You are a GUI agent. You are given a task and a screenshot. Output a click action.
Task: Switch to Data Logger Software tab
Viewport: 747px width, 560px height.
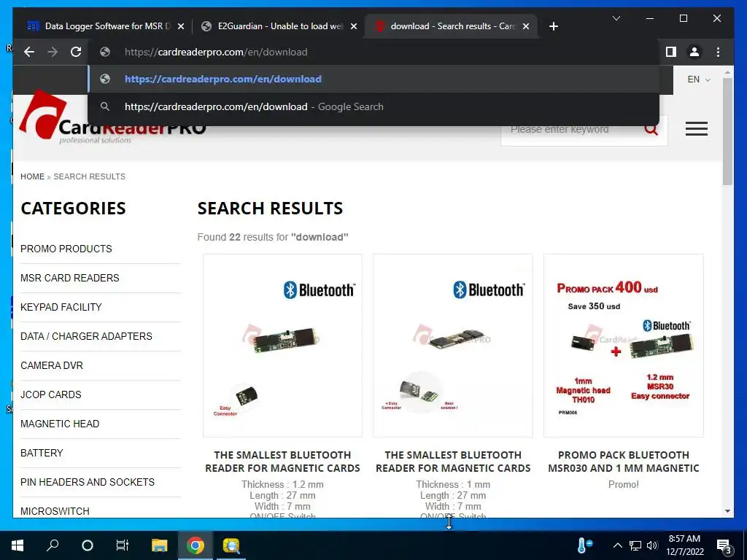[107, 26]
